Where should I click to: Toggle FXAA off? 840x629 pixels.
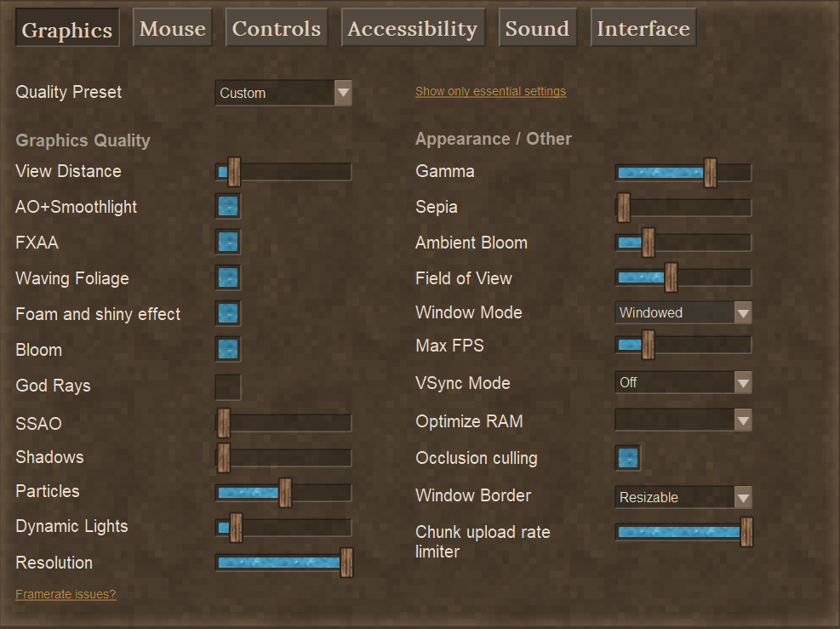pyautogui.click(x=227, y=242)
